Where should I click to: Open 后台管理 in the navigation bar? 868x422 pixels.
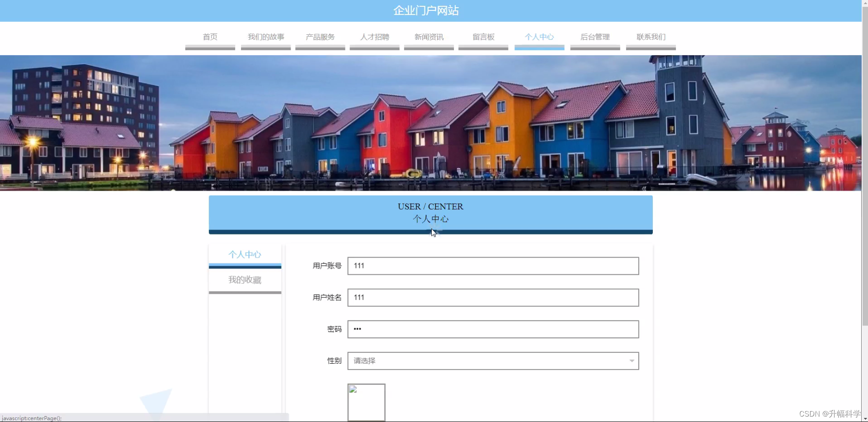click(x=595, y=37)
